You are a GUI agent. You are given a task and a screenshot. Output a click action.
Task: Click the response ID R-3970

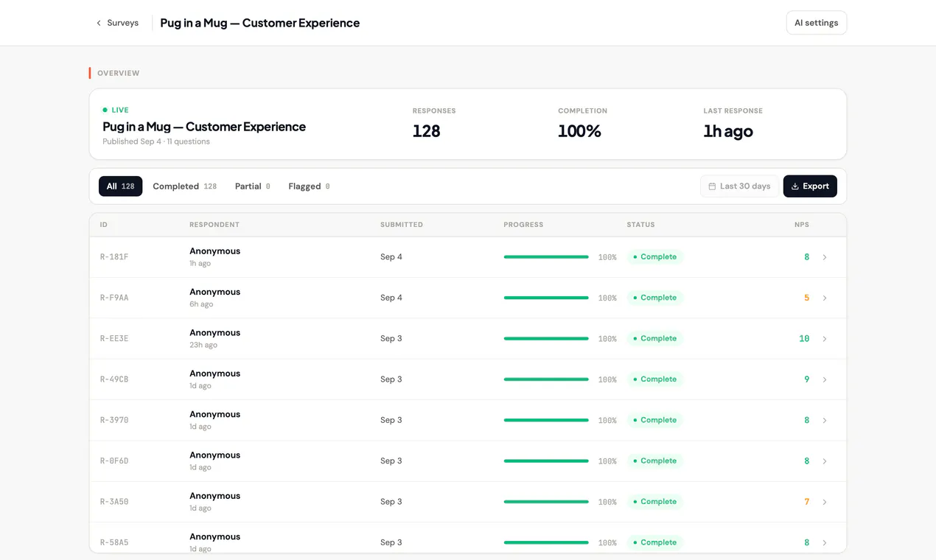click(114, 420)
